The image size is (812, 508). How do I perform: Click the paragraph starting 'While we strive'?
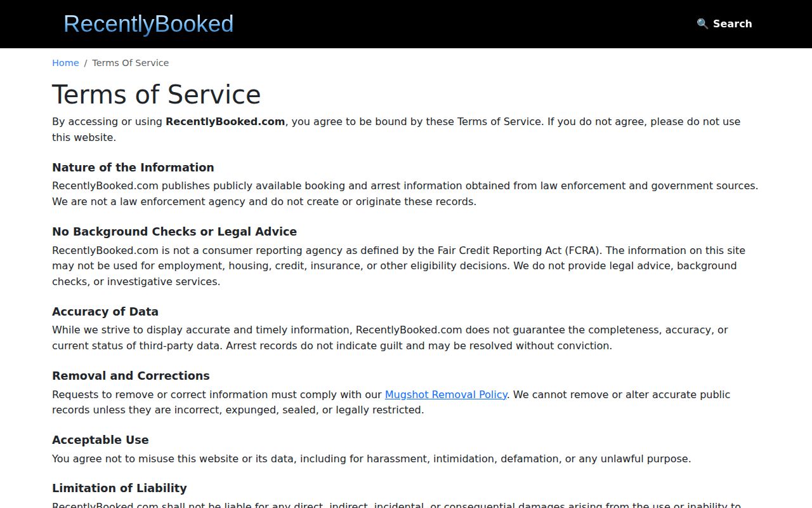406,338
